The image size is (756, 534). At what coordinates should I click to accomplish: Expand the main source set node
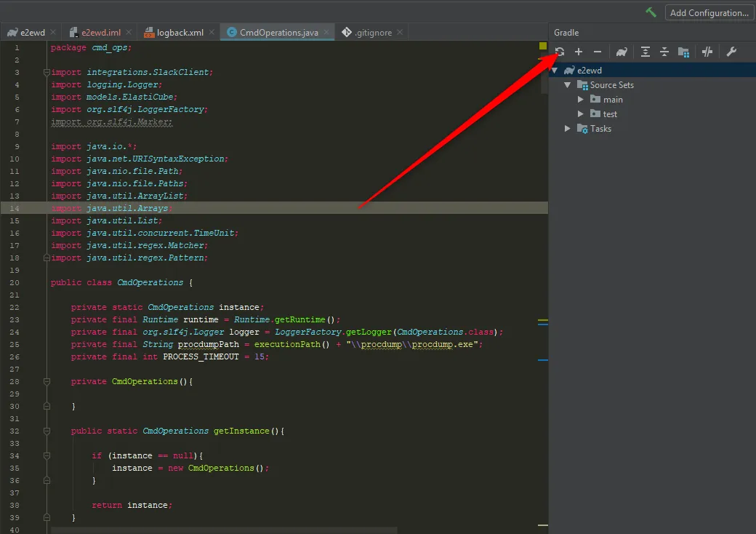(580, 99)
